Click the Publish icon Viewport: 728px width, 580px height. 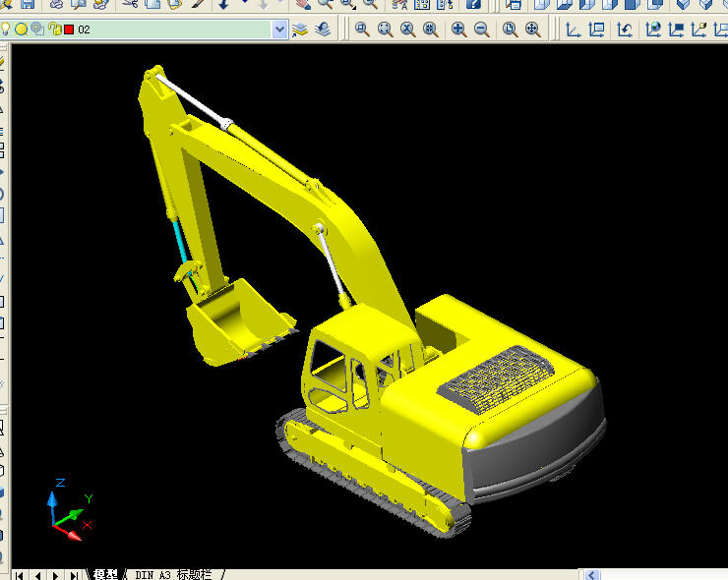pyautogui.click(x=101, y=4)
